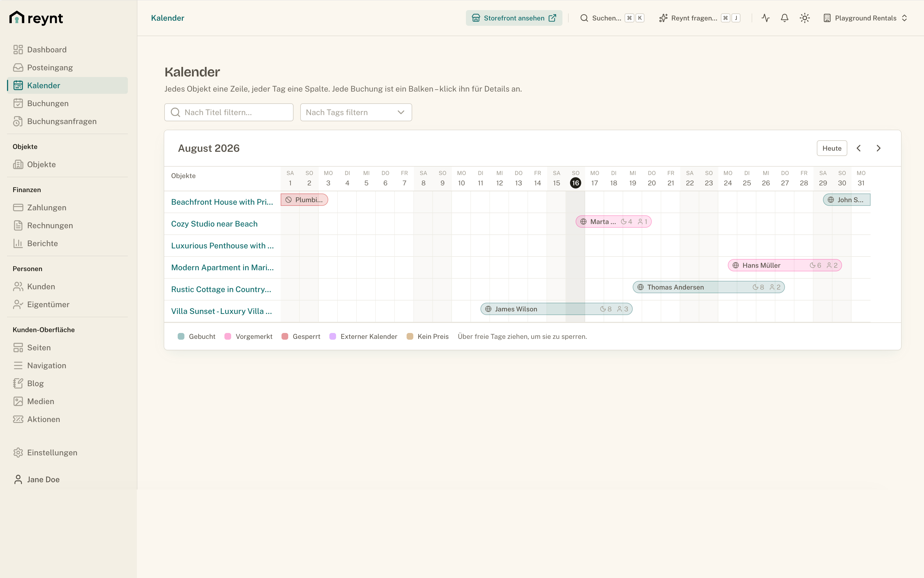Open Thomas Andersen booking bar
The width and height of the screenshot is (924, 578).
tap(709, 287)
